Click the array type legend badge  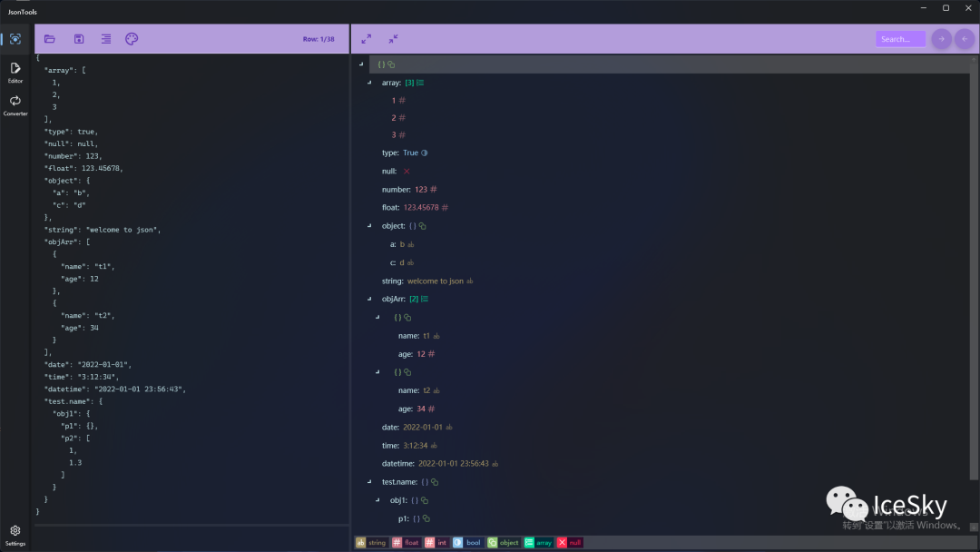pyautogui.click(x=538, y=543)
